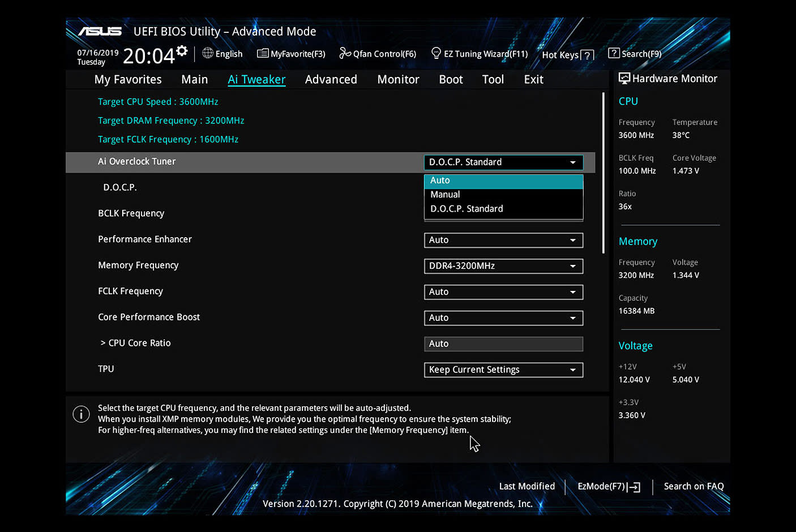The image size is (796, 532).
Task: Click the Hot Keys question mark icon
Action: [x=588, y=55]
